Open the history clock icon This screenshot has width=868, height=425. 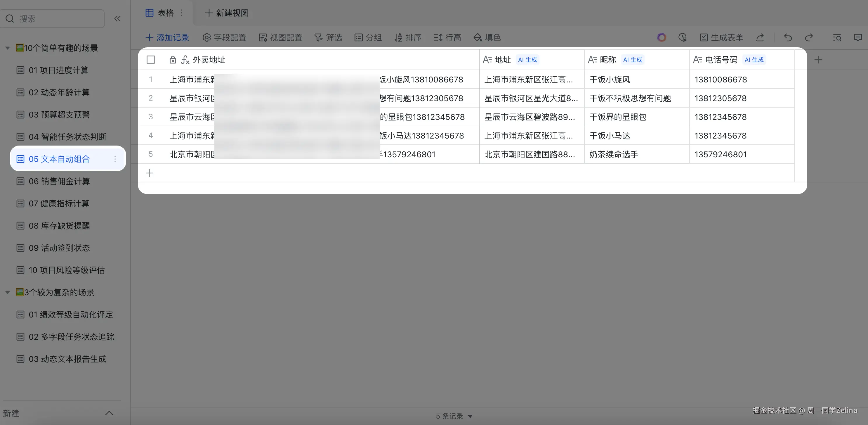point(683,37)
